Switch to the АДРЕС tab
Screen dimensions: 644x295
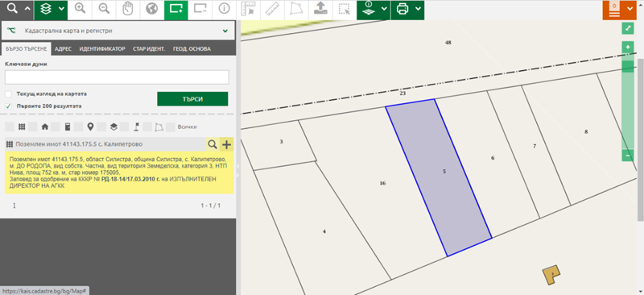click(63, 48)
